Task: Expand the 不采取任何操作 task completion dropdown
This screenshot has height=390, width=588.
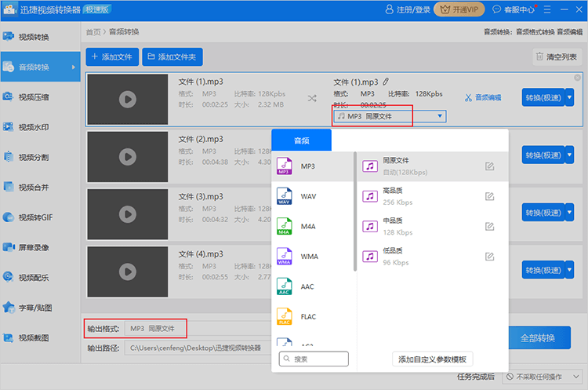Action: 539,377
